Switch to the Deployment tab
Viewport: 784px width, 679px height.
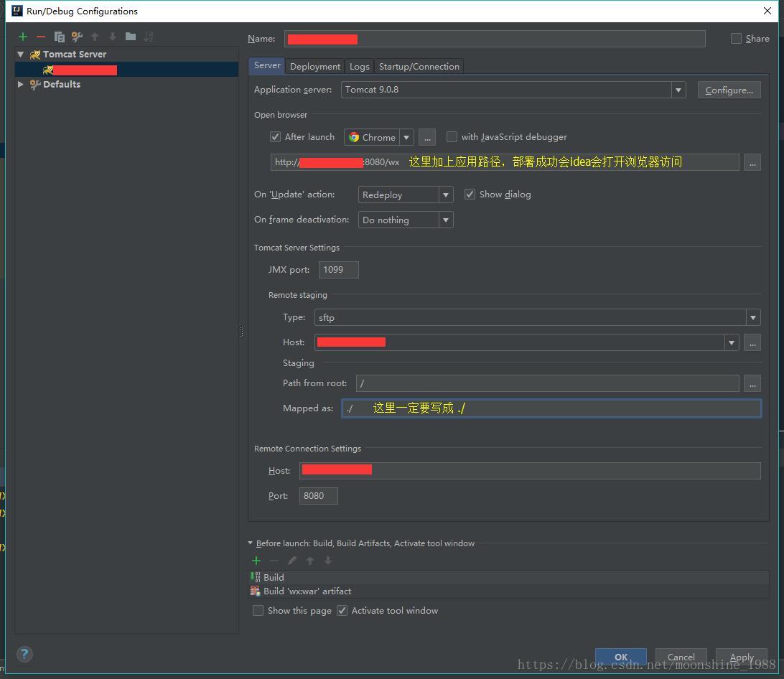point(315,67)
